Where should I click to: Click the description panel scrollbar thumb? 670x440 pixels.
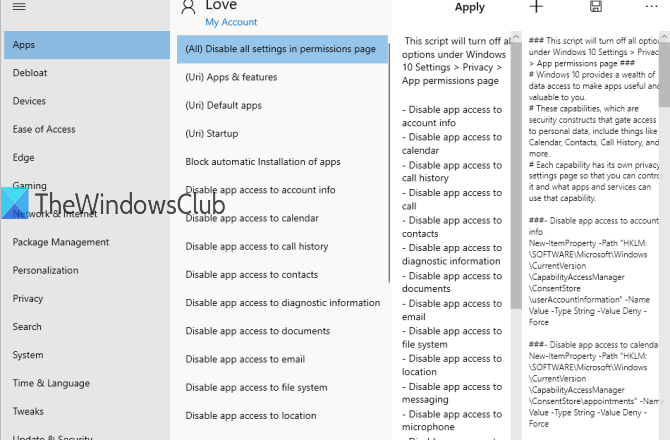[516, 175]
